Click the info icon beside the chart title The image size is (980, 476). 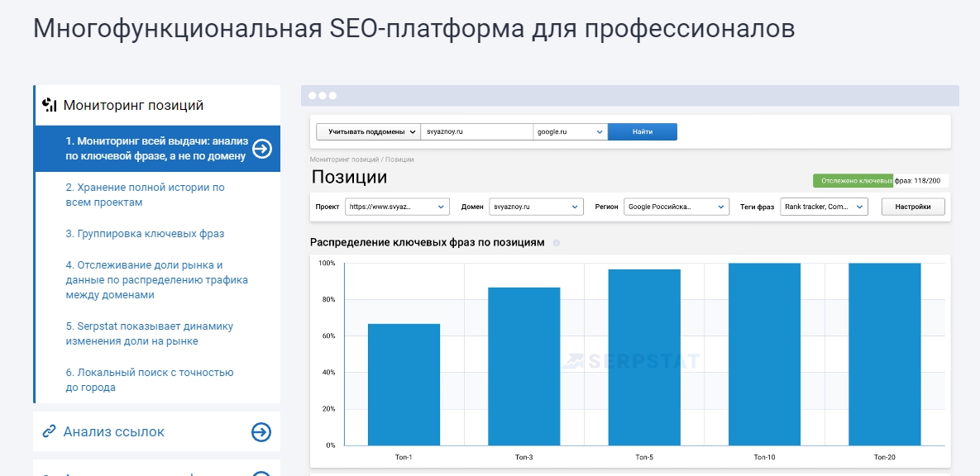[x=557, y=243]
